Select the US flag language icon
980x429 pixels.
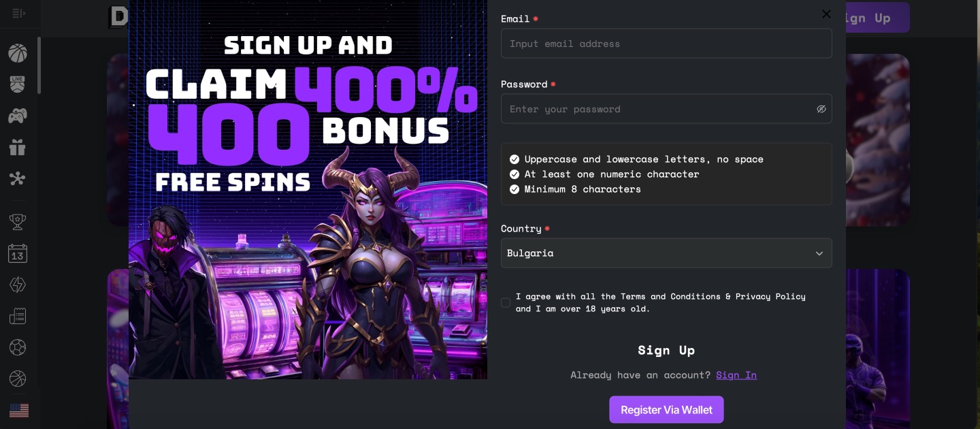19,410
